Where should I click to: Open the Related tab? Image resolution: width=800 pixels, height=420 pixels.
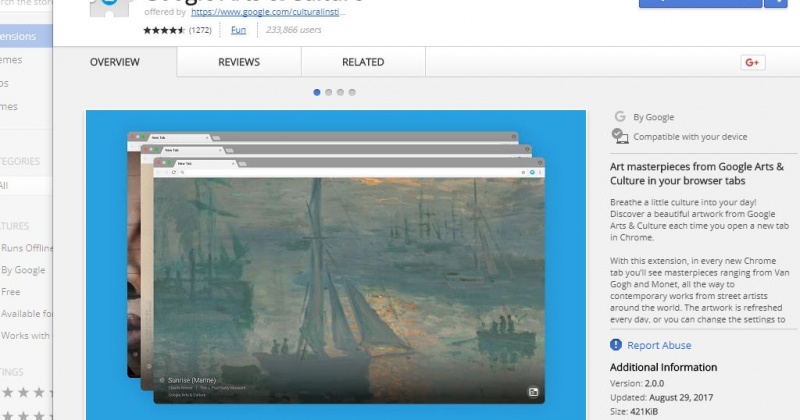pos(363,62)
